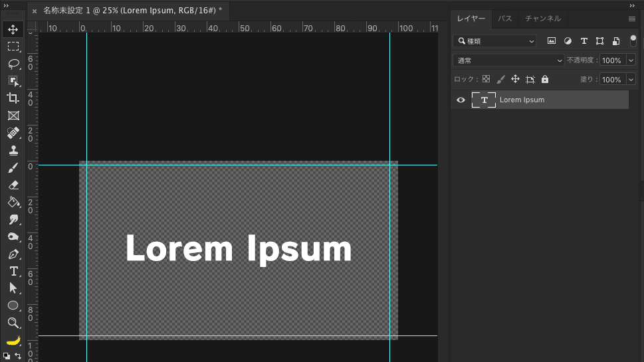Filter layers by adjustment layer type

[x=568, y=41]
